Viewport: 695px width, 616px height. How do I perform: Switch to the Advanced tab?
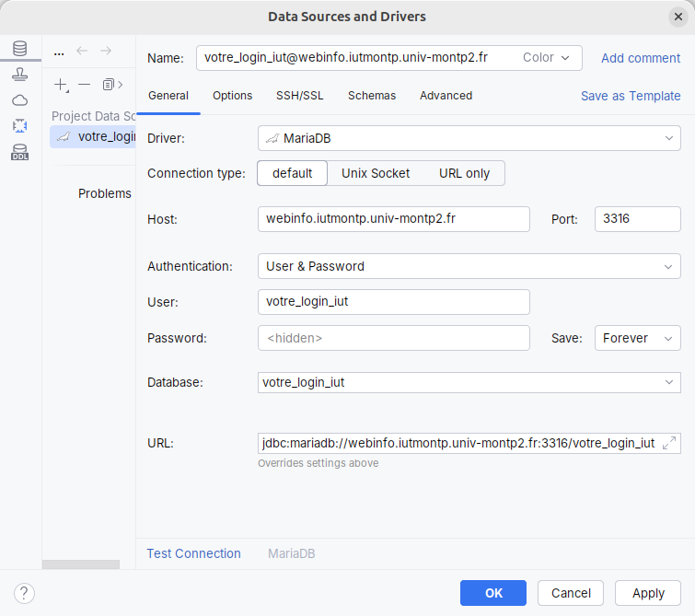pyautogui.click(x=446, y=96)
